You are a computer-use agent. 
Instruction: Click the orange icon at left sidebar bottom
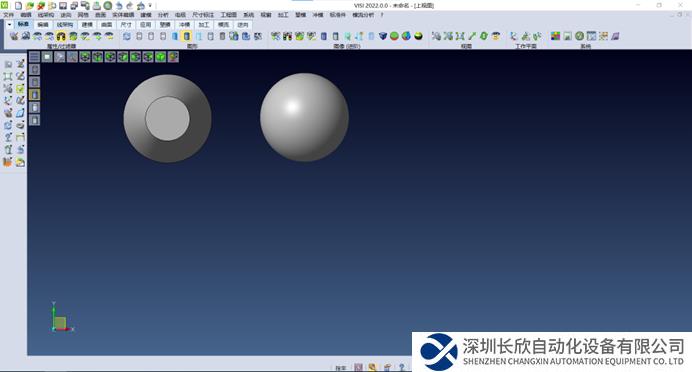coord(8,162)
